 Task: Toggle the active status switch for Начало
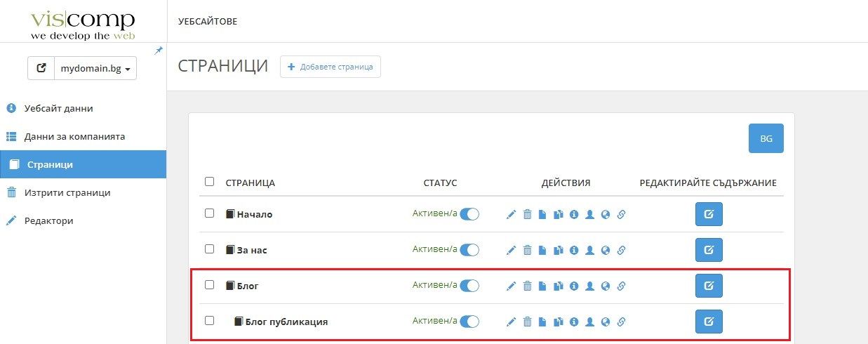pos(469,214)
